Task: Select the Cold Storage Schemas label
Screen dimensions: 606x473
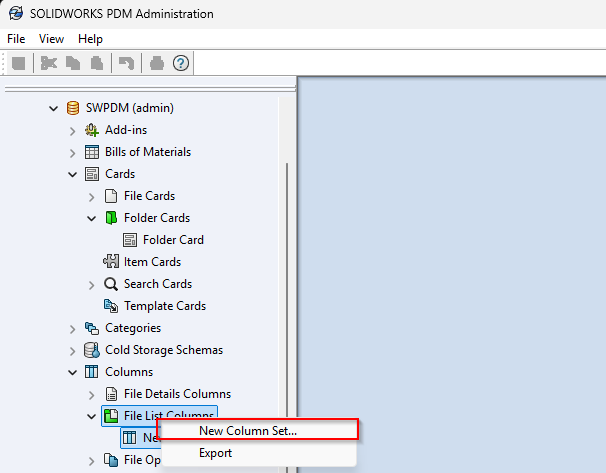Action: (164, 350)
